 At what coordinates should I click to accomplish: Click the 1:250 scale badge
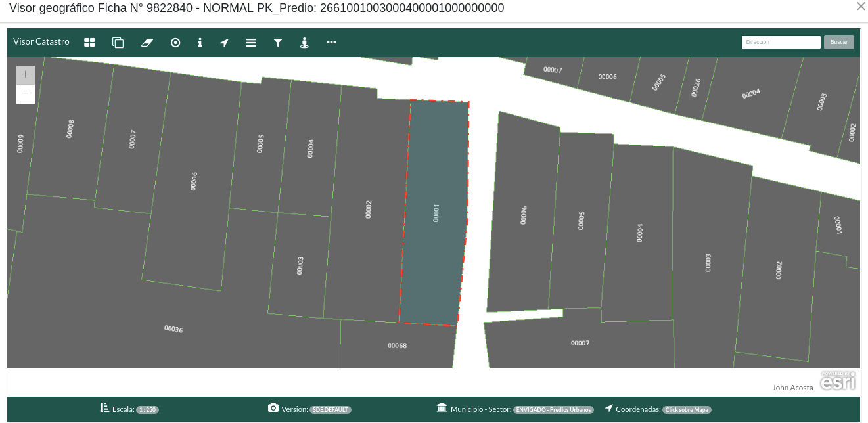[147, 410]
